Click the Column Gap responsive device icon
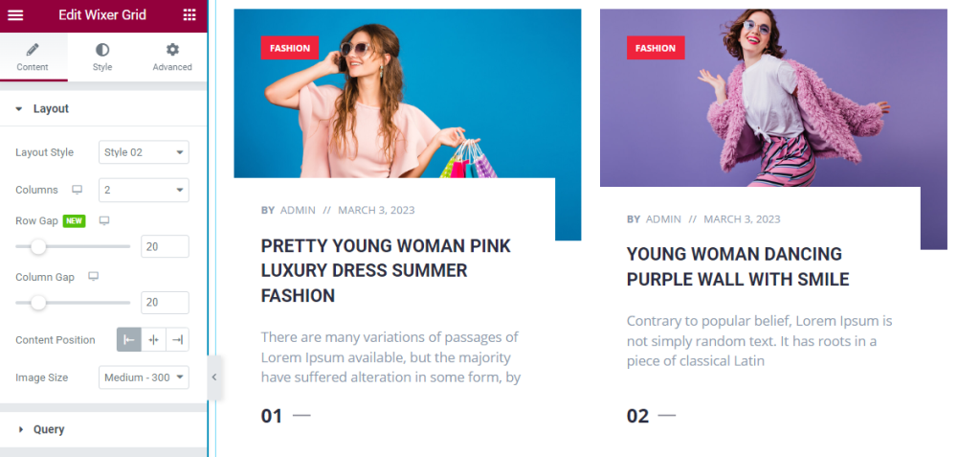 click(93, 277)
